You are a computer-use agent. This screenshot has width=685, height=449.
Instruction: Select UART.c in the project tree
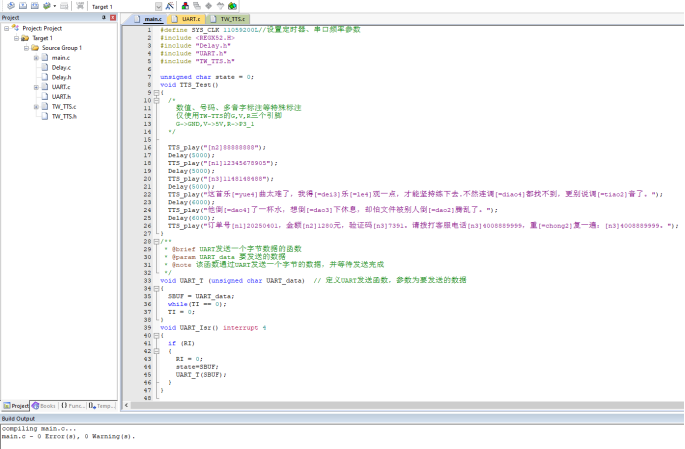coord(61,87)
